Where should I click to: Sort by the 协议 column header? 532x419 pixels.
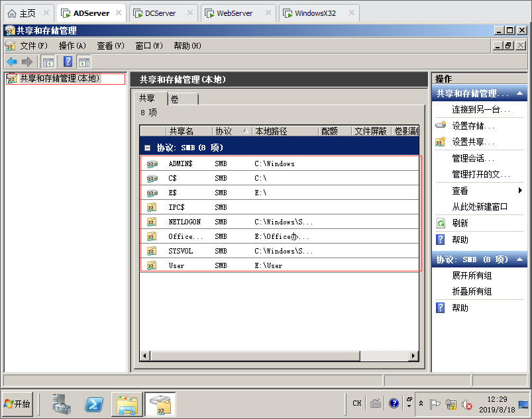tap(232, 131)
